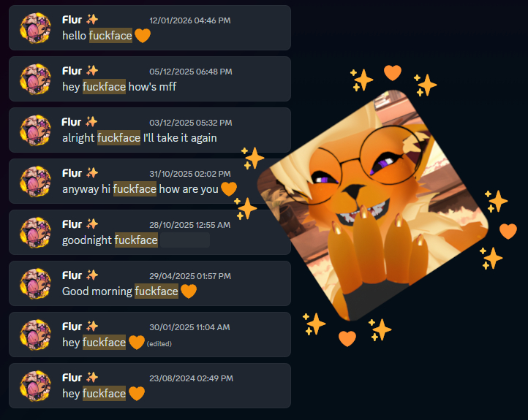Click Flur's avatar on the 12/01/2026 message
Viewport: 528px width, 420px height.
[35, 28]
